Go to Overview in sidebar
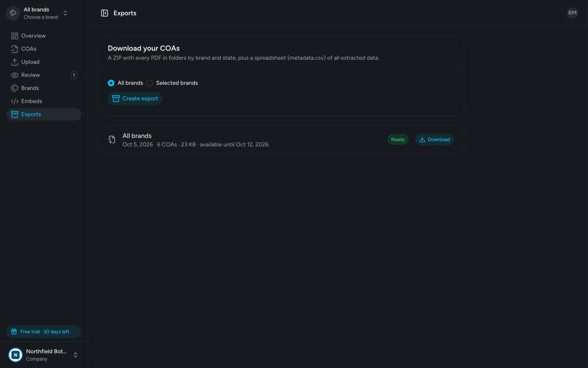This screenshot has height=368, width=588. [44, 36]
